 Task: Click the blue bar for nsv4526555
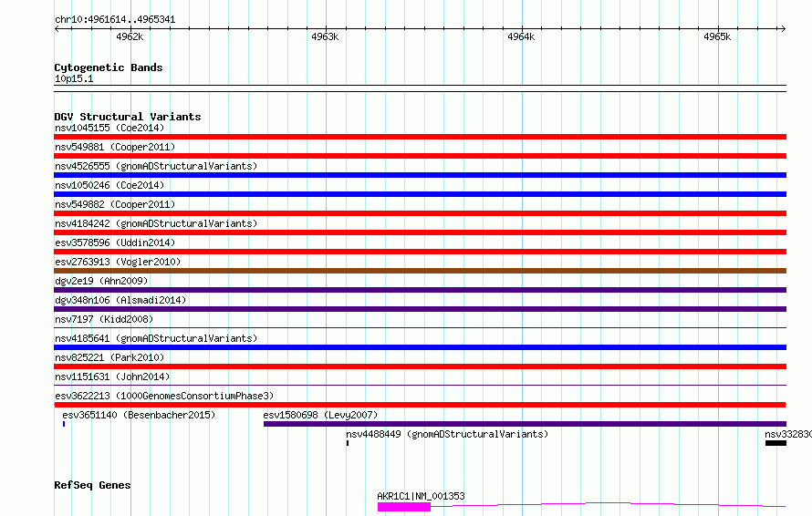420,175
